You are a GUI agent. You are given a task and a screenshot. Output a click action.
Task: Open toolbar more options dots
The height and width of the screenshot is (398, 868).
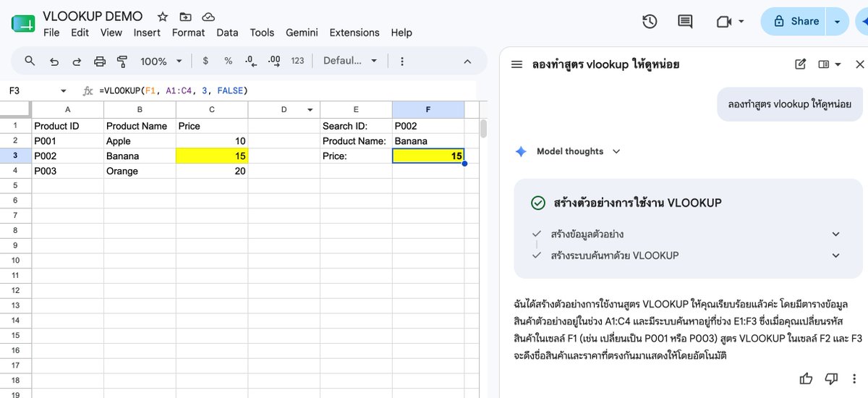(402, 62)
